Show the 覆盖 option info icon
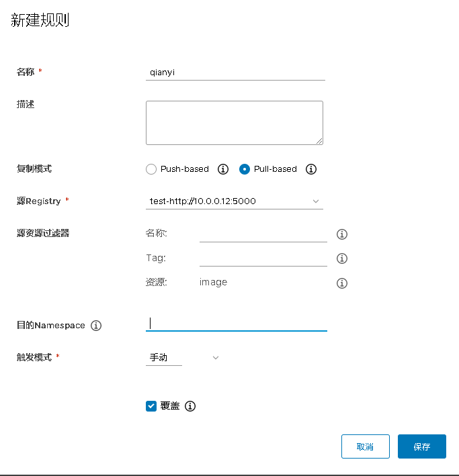The height and width of the screenshot is (476, 459). tap(190, 406)
